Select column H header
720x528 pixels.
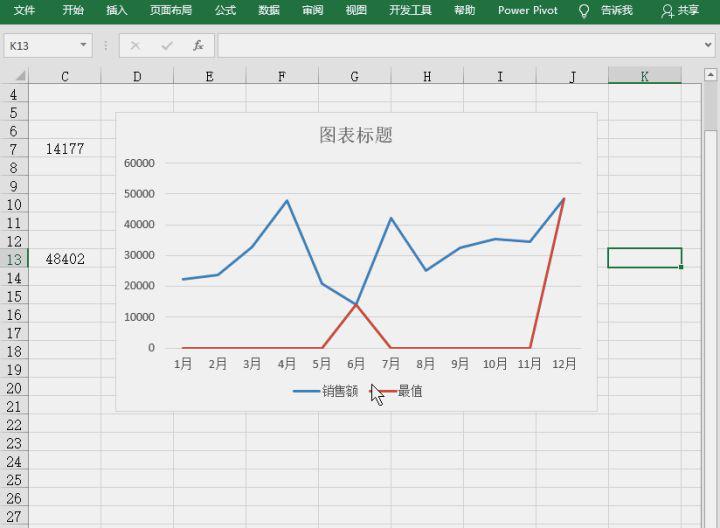point(427,76)
